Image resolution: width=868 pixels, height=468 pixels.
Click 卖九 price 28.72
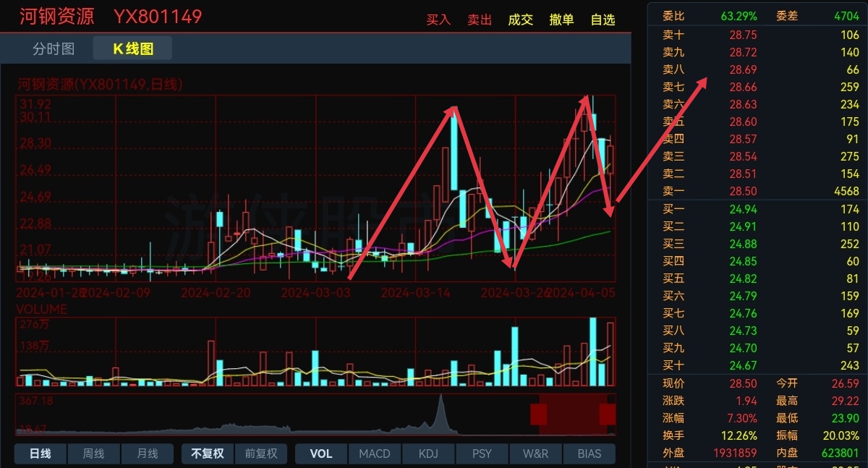743,52
